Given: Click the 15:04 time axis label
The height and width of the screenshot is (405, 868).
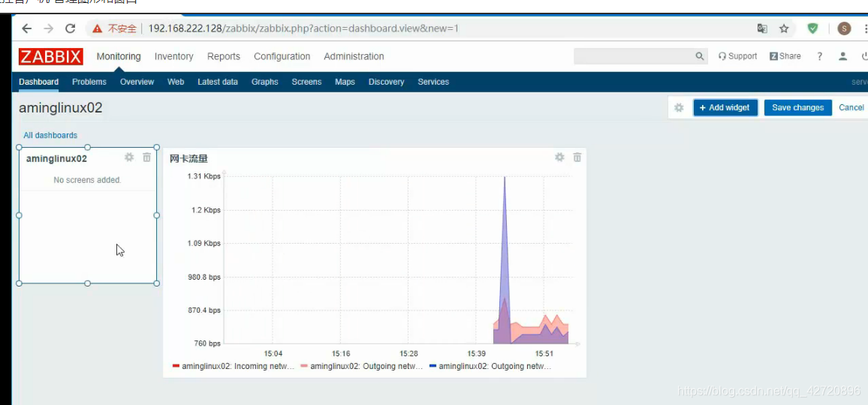Looking at the screenshot, I should (273, 353).
